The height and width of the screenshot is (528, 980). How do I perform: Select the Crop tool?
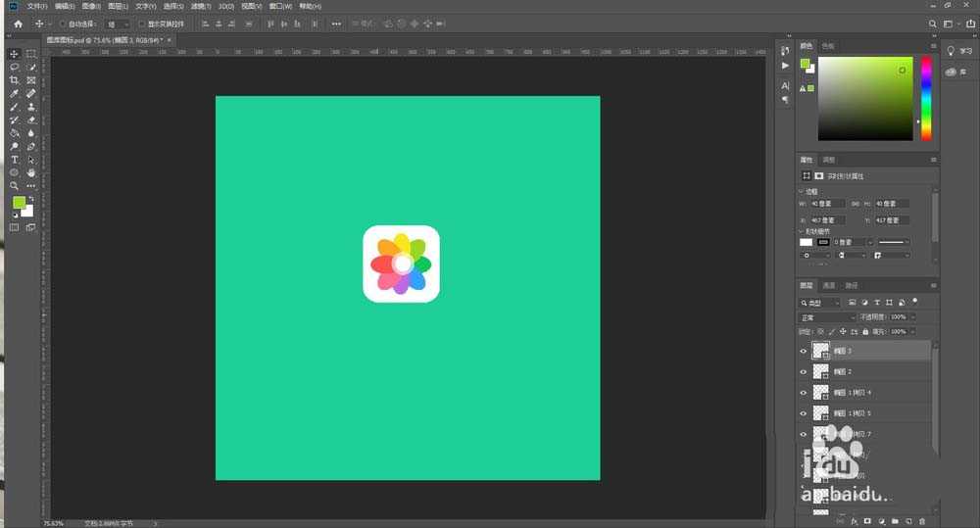point(15,80)
